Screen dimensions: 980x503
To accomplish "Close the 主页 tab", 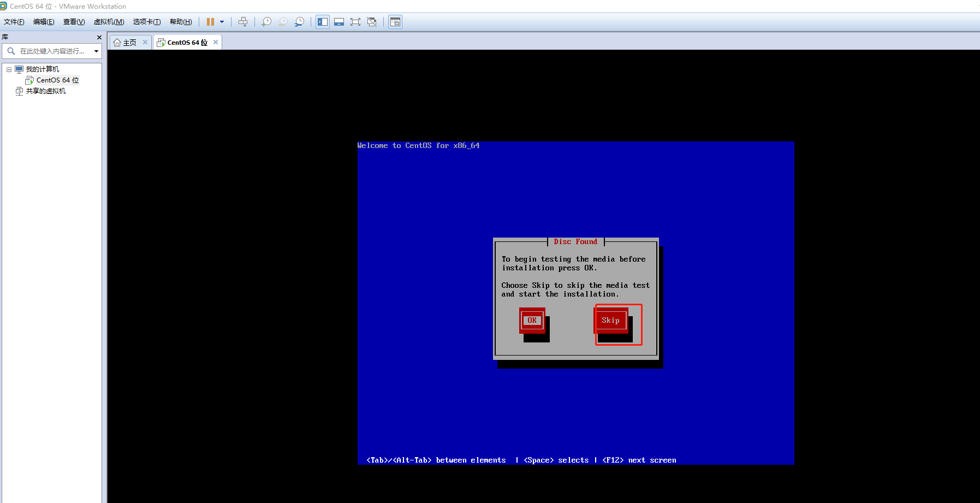I will [145, 42].
